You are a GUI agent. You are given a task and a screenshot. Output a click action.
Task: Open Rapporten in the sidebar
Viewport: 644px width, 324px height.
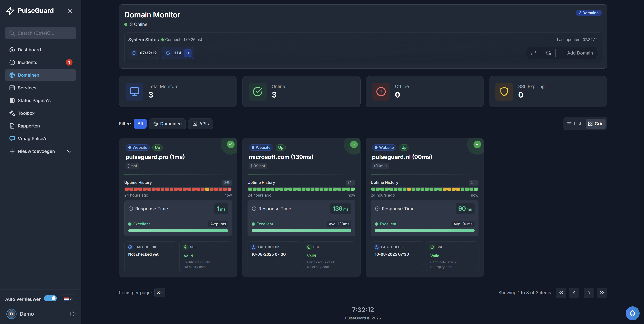pyautogui.click(x=40, y=126)
